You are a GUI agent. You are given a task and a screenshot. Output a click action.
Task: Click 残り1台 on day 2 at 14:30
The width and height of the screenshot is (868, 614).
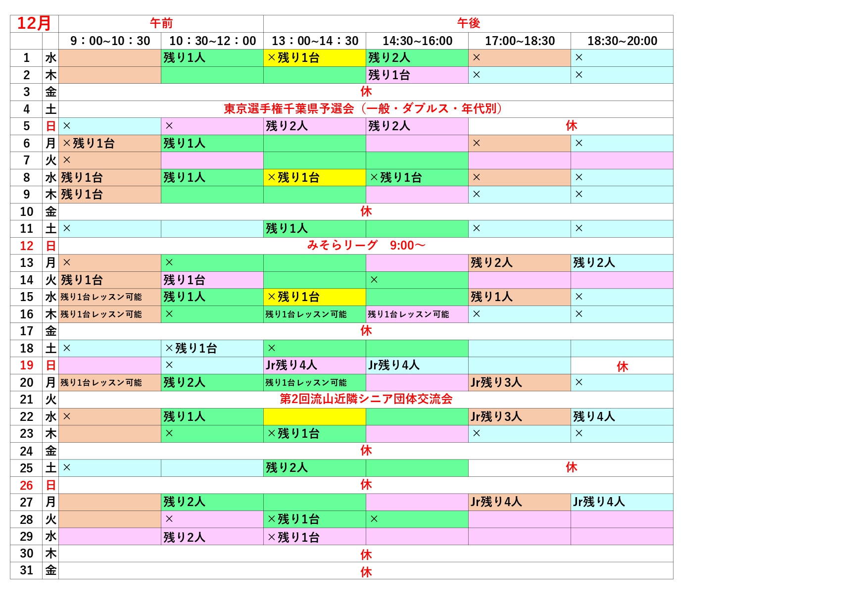(x=389, y=75)
